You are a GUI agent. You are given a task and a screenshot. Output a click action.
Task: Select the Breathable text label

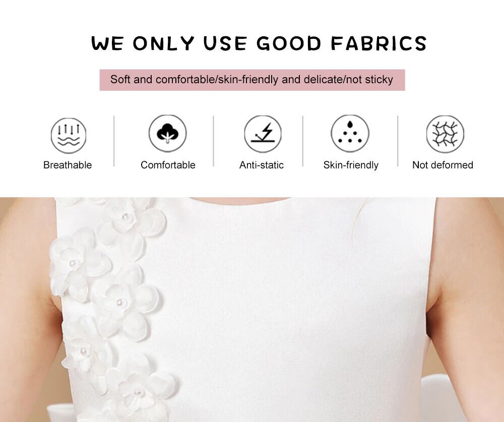68,165
